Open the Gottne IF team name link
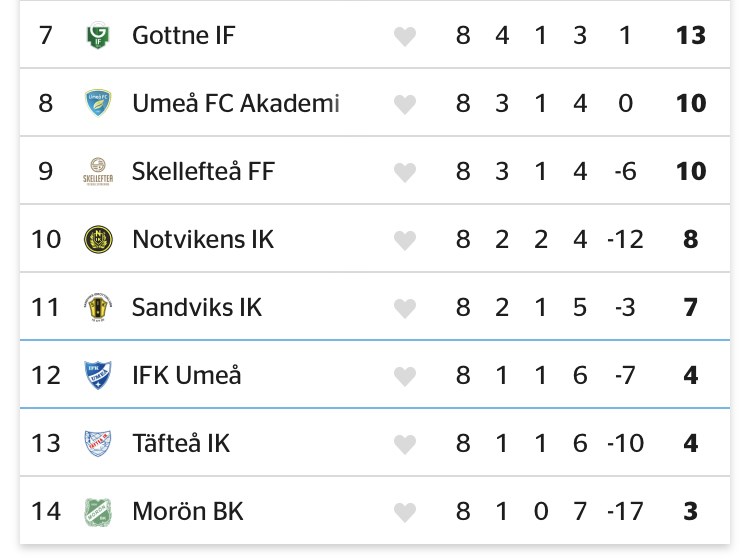This screenshot has height=559, width=750. click(x=183, y=36)
